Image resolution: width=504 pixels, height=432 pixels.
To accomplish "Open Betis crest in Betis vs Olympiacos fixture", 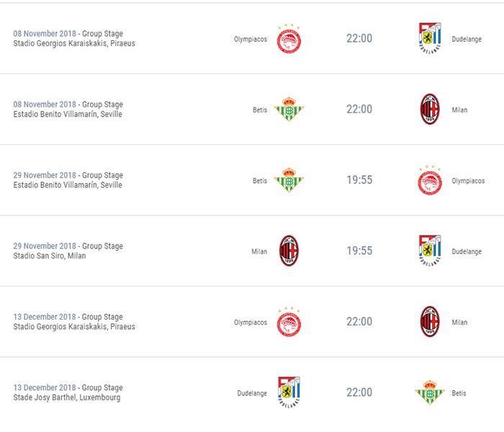I will pos(289,180).
